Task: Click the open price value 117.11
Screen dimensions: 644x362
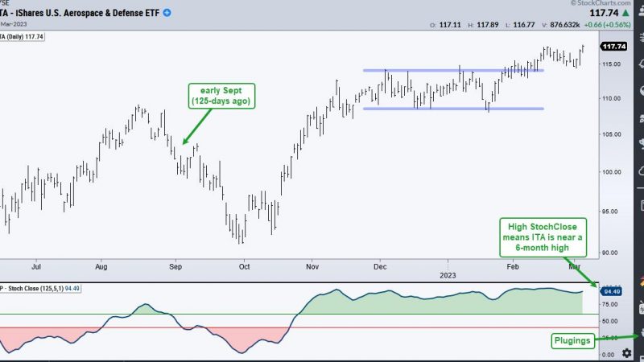Action: (x=450, y=25)
